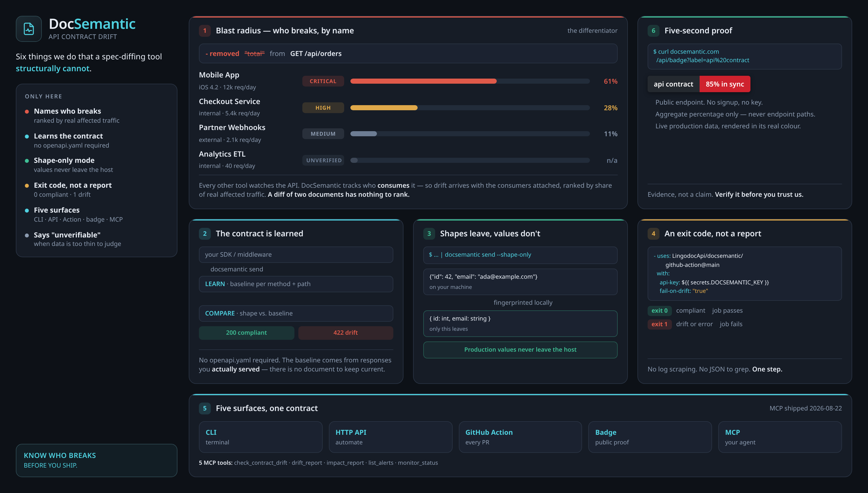The width and height of the screenshot is (868, 493).
Task: Click the 'Five surfaces, one contract' heading
Action: 267,408
